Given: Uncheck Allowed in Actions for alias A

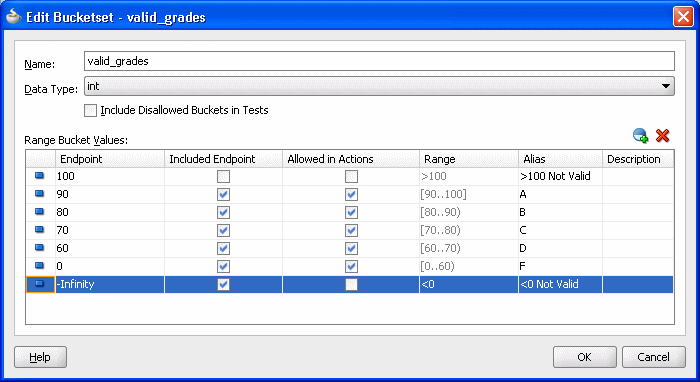Looking at the screenshot, I should 351,195.
